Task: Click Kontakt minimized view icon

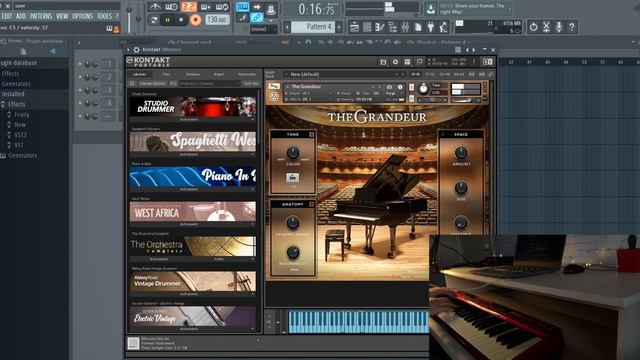Action: click(419, 62)
